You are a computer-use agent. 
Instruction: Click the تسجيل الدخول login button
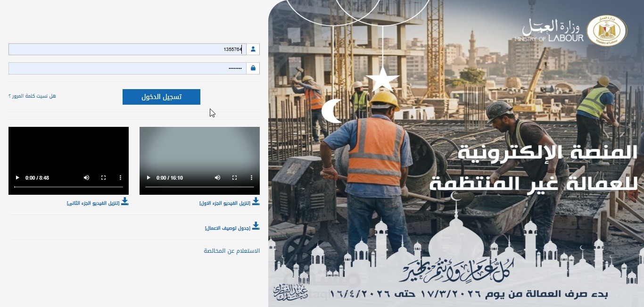pyautogui.click(x=161, y=97)
